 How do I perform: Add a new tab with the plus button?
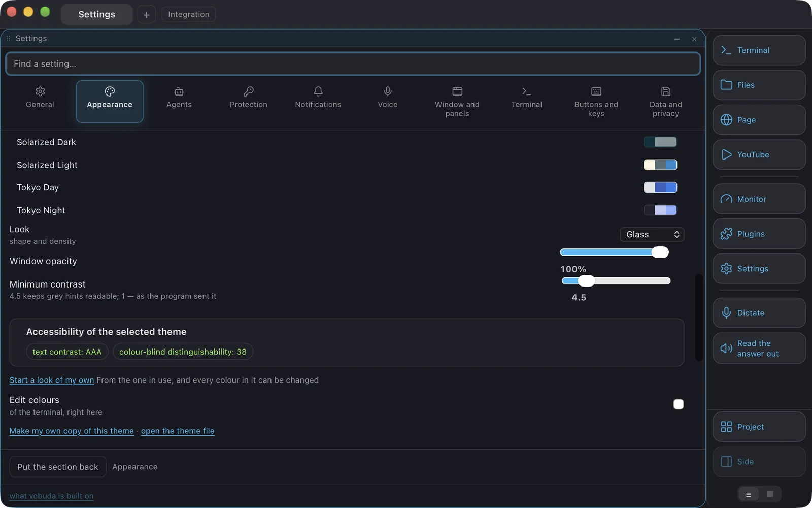pos(146,15)
